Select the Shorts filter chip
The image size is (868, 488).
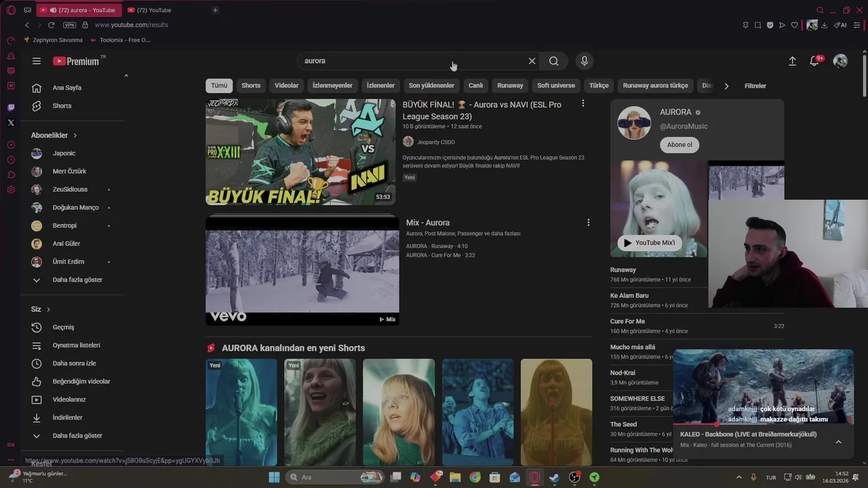point(251,86)
